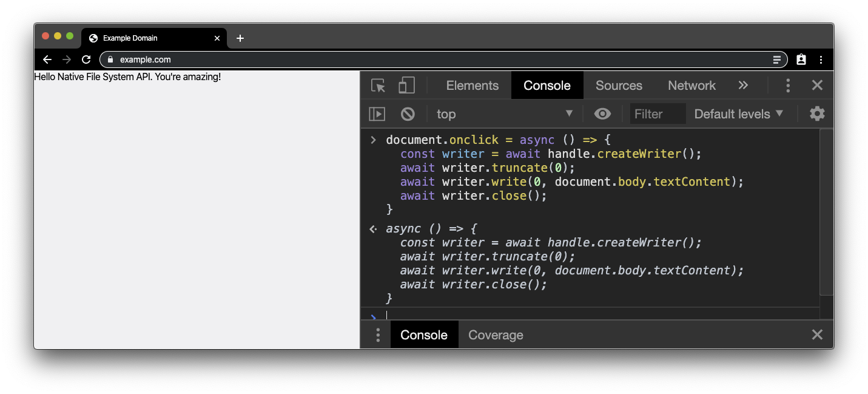Clear the console with the block icon

click(408, 114)
